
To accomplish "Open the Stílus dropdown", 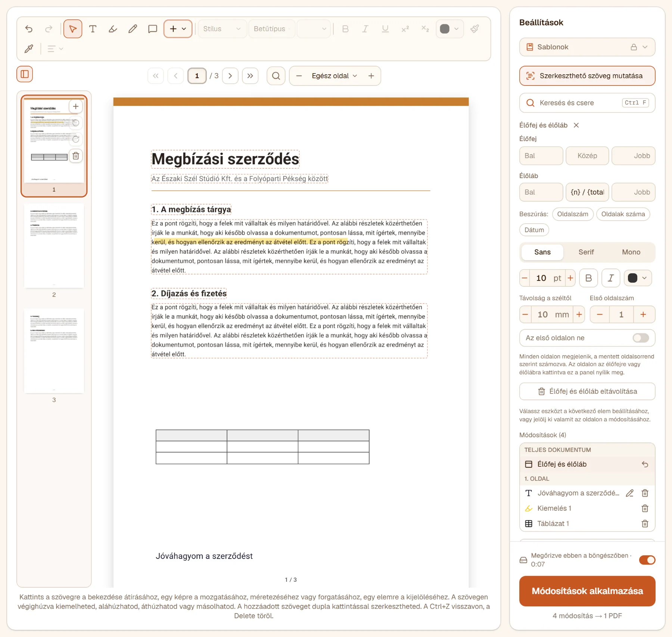I will click(x=222, y=29).
